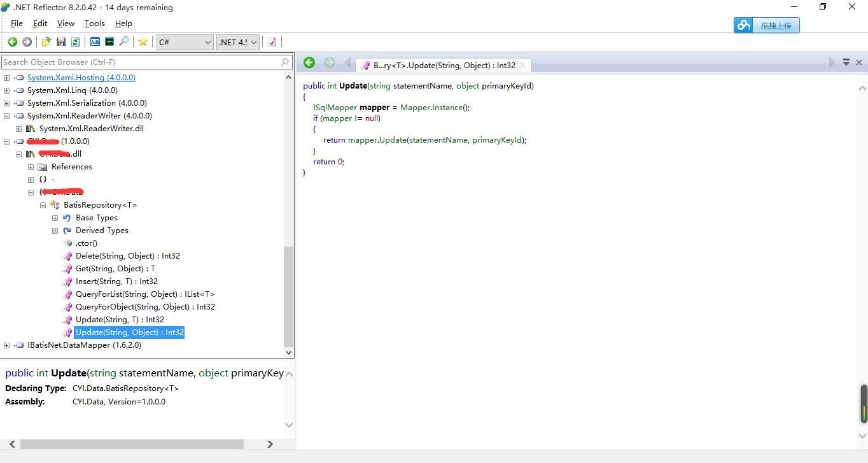
Task: Click the icon beside .ctor() in the tree
Action: tap(68, 243)
